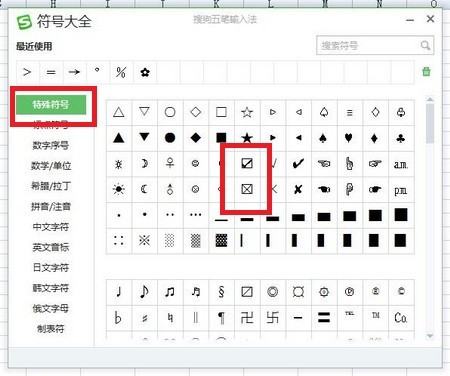Insert the male ♂ symbol
Viewport: 450px width, 376px height.
(x=170, y=189)
